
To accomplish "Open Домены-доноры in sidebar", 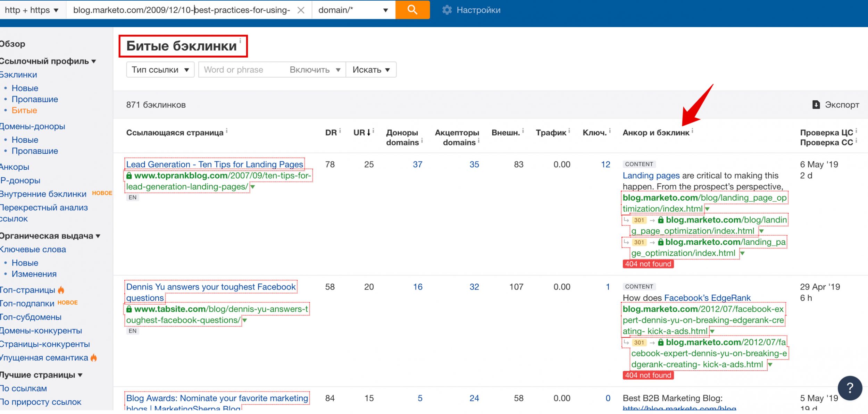I will click(32, 126).
